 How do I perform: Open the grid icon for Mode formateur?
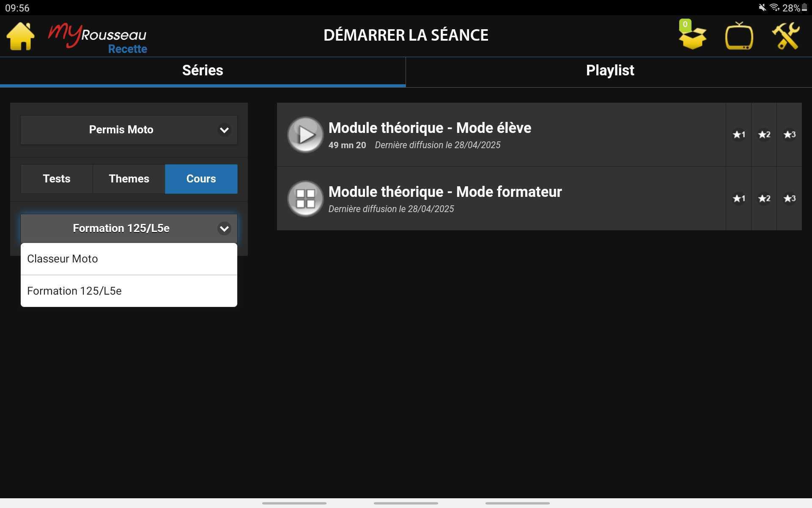click(305, 199)
